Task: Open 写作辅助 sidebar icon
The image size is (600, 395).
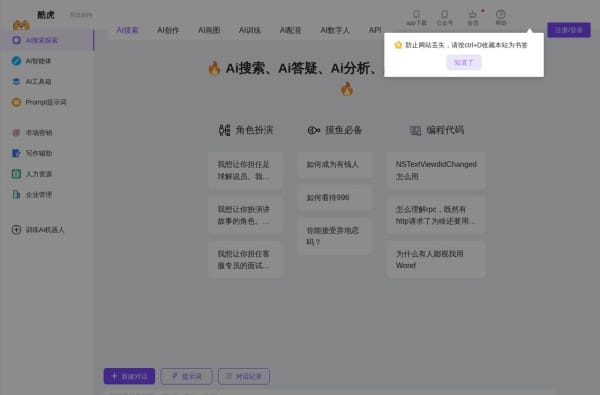Action: pos(16,153)
